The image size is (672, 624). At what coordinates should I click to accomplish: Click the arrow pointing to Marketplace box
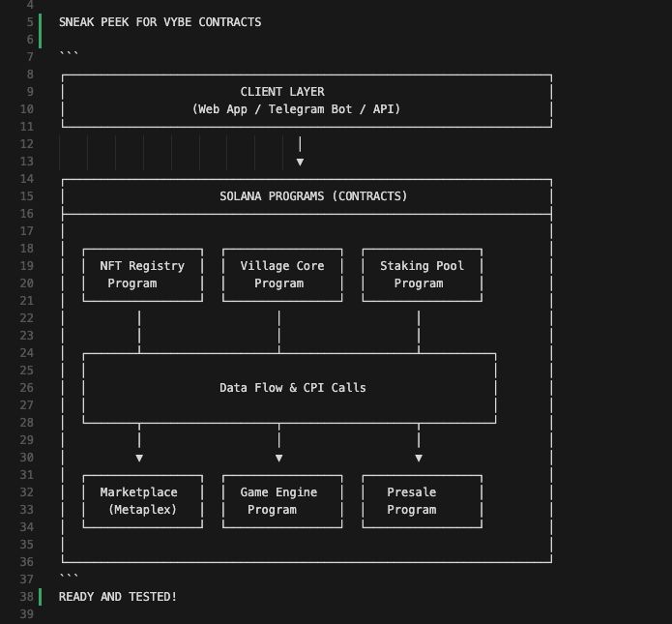coord(139,458)
